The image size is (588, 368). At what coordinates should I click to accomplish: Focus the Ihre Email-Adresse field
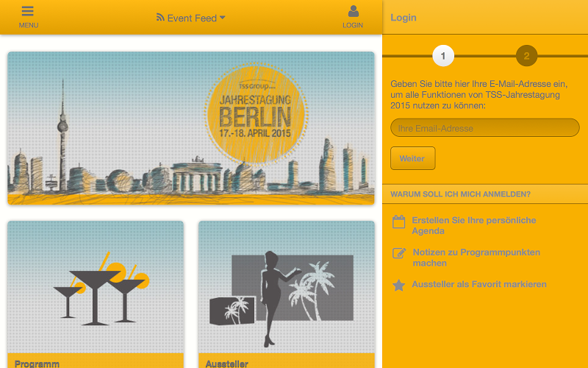(485, 128)
